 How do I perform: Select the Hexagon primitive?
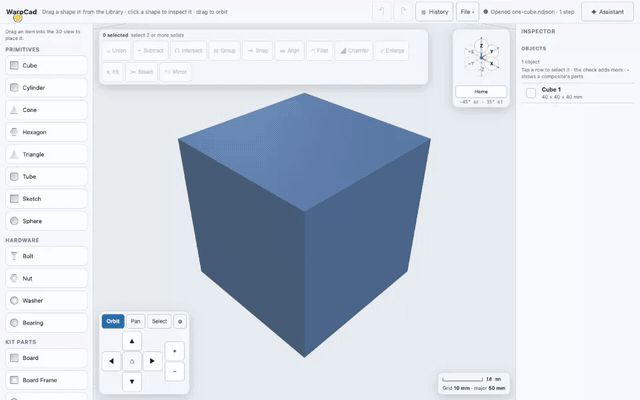[x=46, y=132]
